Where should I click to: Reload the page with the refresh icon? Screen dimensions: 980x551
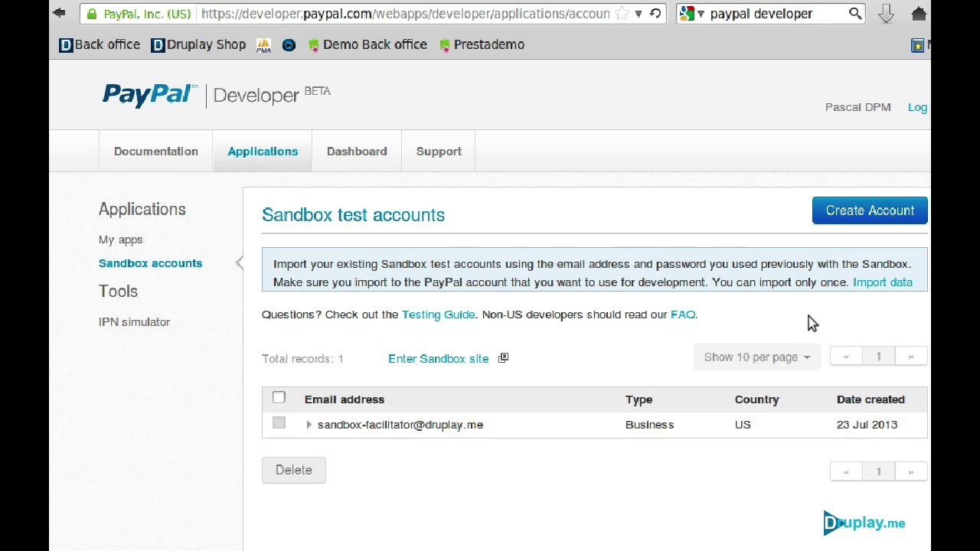(655, 14)
